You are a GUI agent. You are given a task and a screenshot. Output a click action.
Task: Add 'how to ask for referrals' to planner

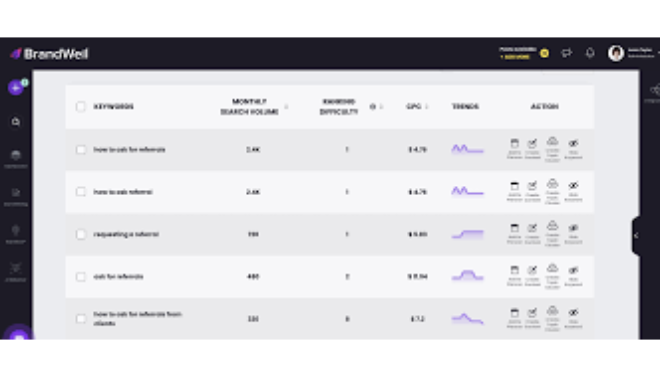pos(514,149)
